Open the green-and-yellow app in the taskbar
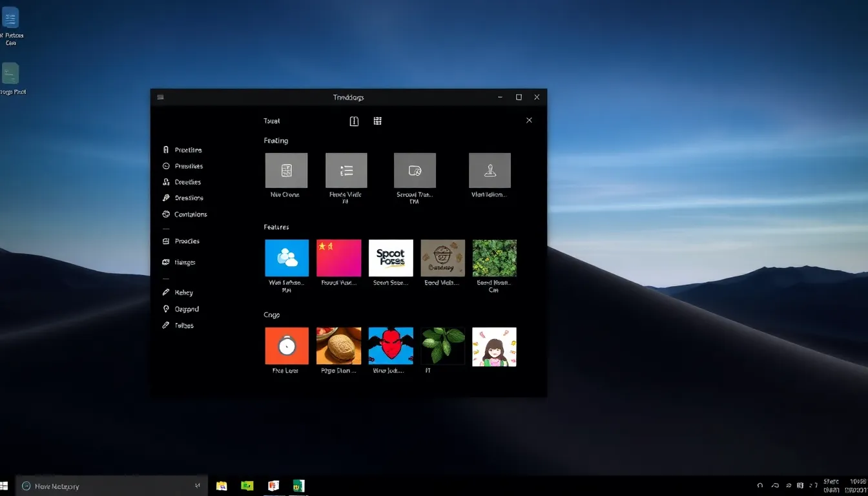This screenshot has width=868, height=496. pyautogui.click(x=298, y=486)
